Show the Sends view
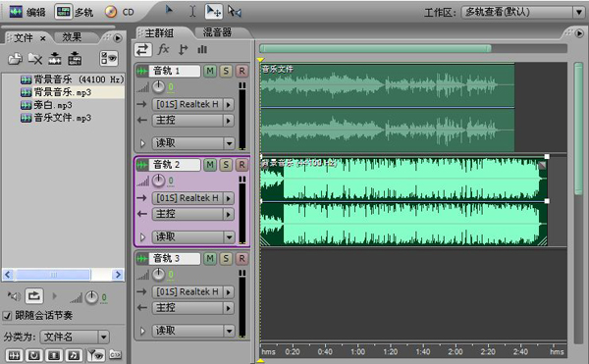 (183, 49)
